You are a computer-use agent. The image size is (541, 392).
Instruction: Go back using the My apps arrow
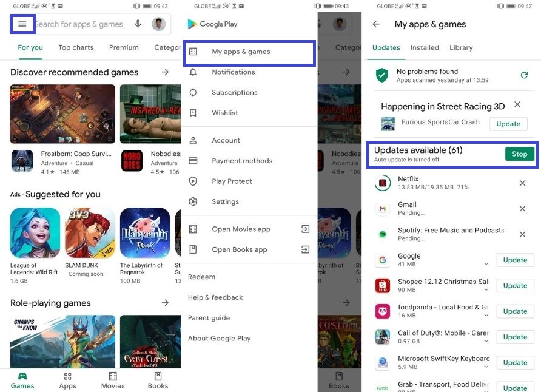pyautogui.click(x=376, y=24)
